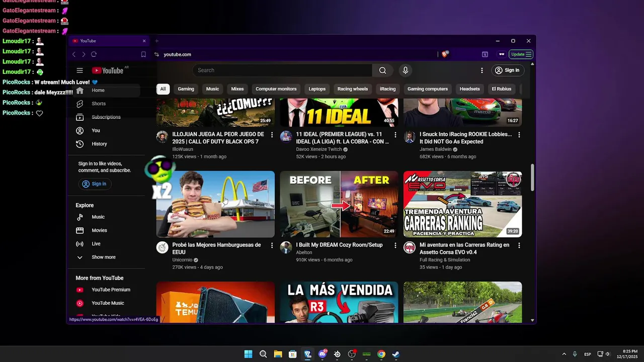Open Brave wallet glasses icon
644x362 pixels.
coord(502,54)
